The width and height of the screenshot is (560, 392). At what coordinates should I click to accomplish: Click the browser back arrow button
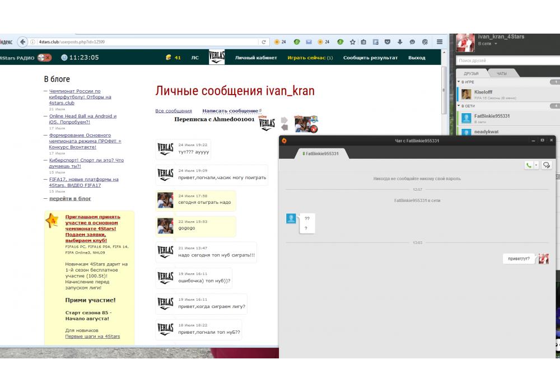point(23,42)
